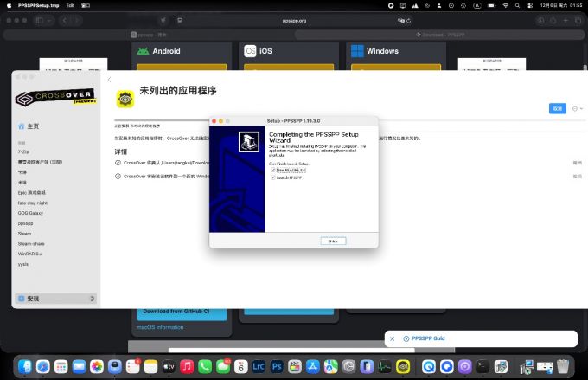Open Apple TV from the Dock
Viewport: 588px width, 380px height.
click(x=169, y=366)
